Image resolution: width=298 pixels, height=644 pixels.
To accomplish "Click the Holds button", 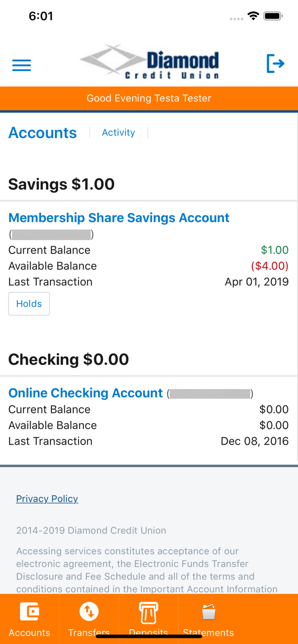I will coord(29,304).
